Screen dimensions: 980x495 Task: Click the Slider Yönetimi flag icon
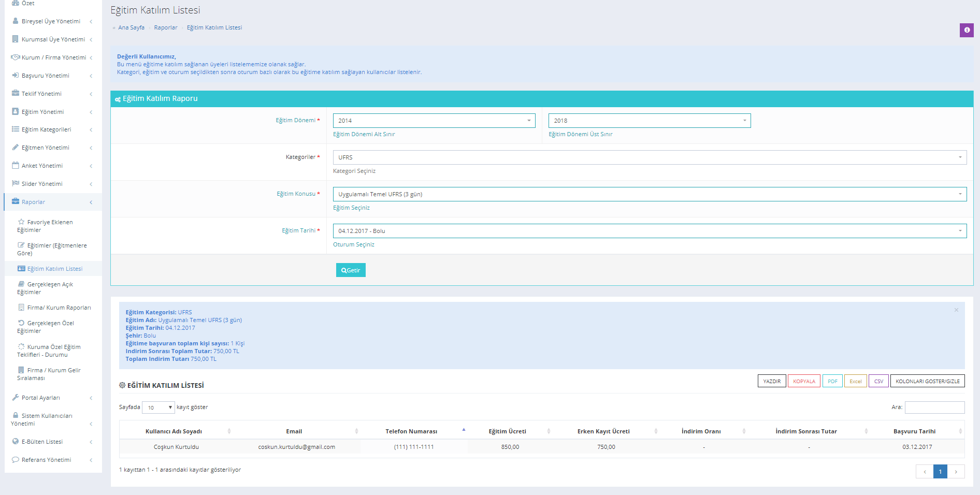point(15,183)
